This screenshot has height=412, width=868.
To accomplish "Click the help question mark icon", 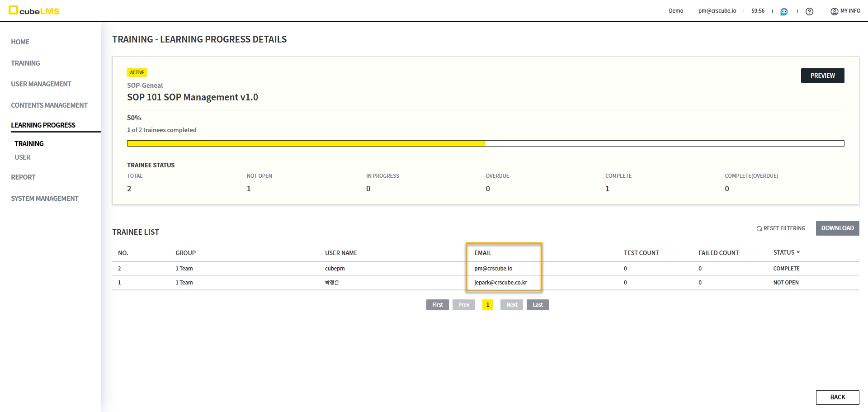I will [x=809, y=11].
